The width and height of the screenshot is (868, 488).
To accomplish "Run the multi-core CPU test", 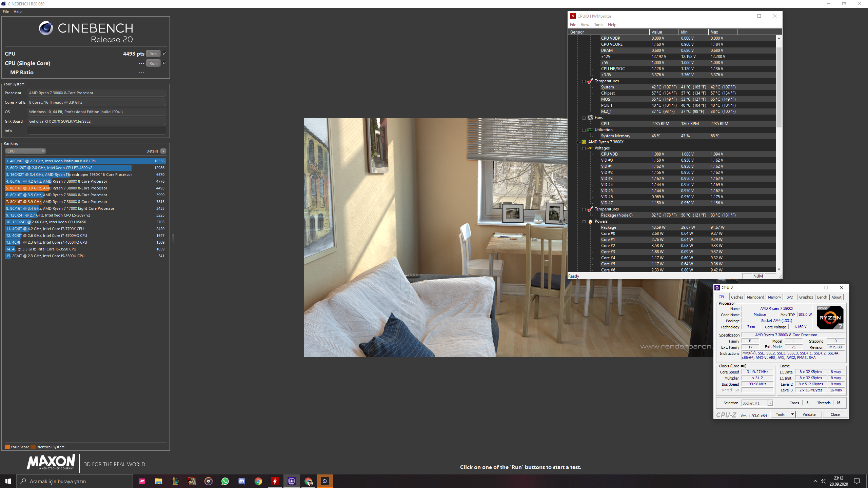I will (x=153, y=54).
